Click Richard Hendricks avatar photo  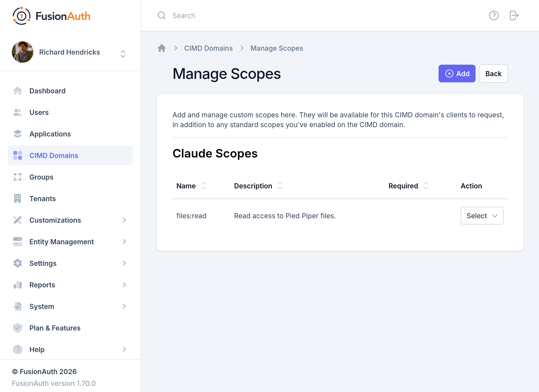click(x=23, y=52)
